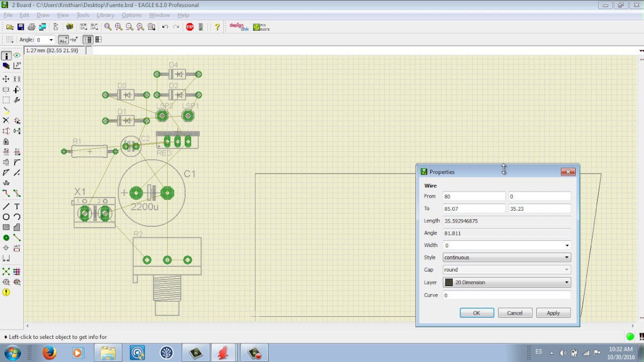Viewport: 644px width, 362px height.
Task: Select the Mark tool
Action: coord(17,66)
